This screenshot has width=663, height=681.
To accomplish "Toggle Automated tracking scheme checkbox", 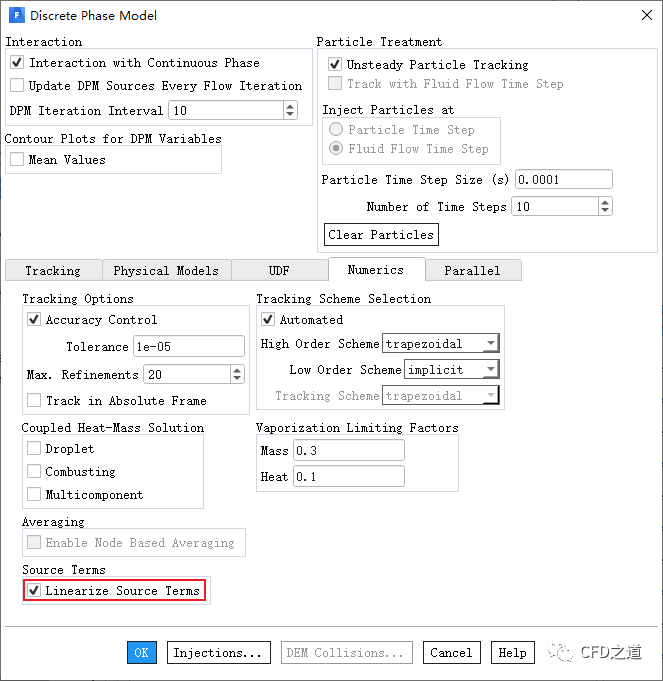I will click(268, 320).
